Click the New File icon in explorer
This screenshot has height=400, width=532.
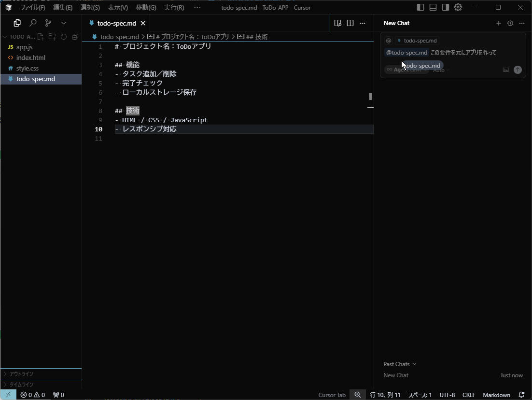pyautogui.click(x=41, y=37)
